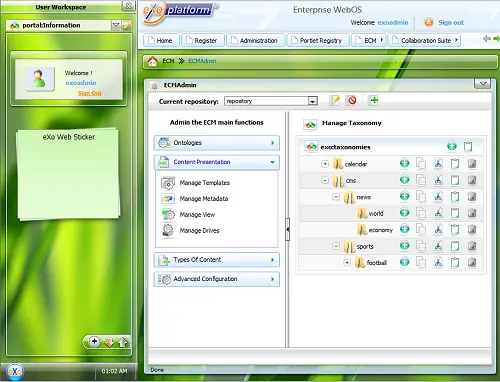Add a taxonomy under news
This screenshot has width=500, height=382.
click(x=405, y=196)
